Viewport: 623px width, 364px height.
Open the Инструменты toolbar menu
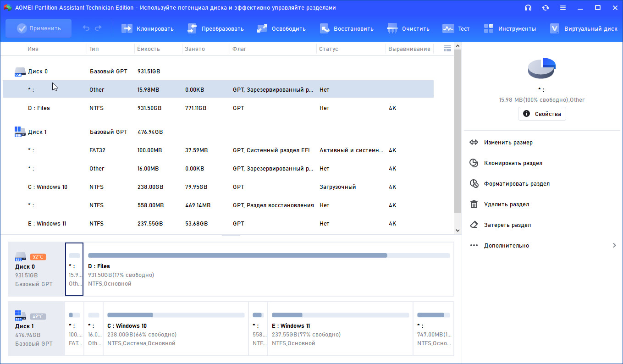click(x=489, y=28)
